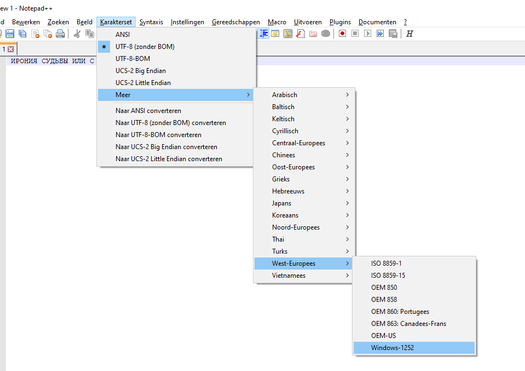Expand the Oost-Europees submenu
The width and height of the screenshot is (525, 371).
click(304, 167)
